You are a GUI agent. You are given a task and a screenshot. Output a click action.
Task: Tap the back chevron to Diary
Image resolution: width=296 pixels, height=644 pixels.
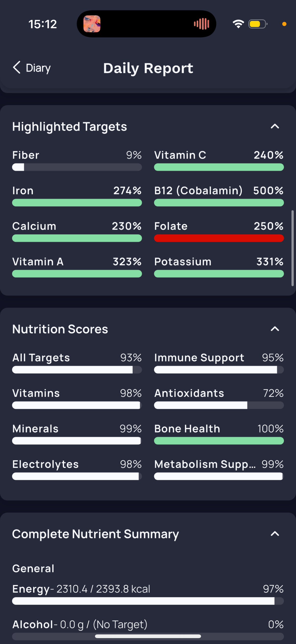(17, 68)
